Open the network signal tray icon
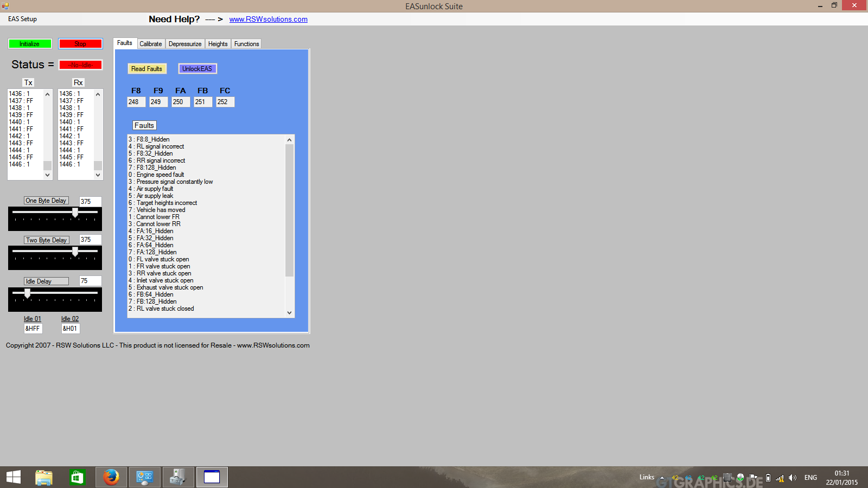Image resolution: width=868 pixels, height=488 pixels. tap(780, 478)
